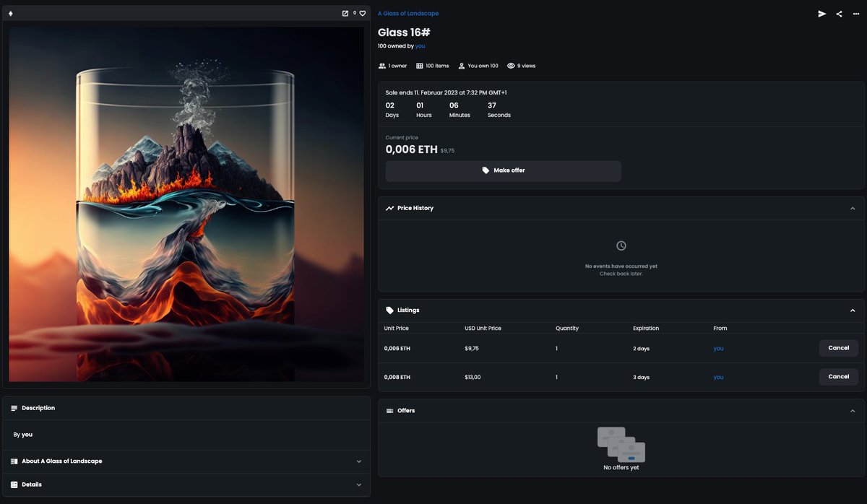This screenshot has width=867, height=504.
Task: Collapse the Price History section
Action: tap(853, 208)
